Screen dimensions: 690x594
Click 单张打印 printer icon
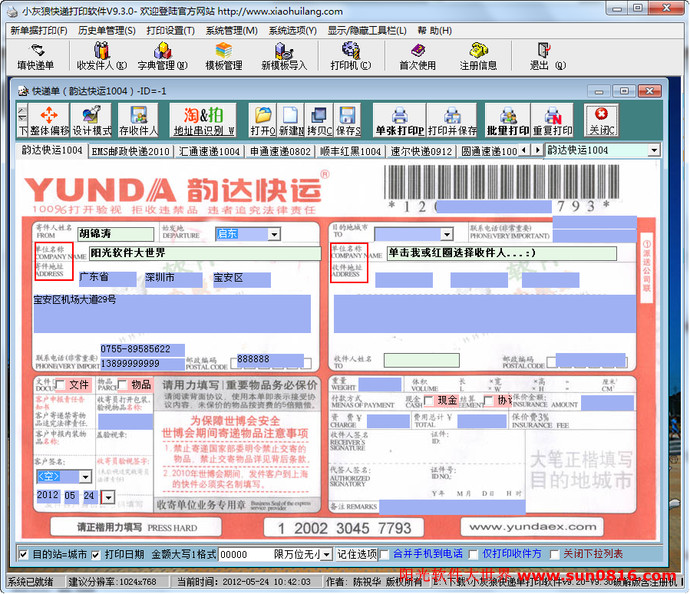click(400, 120)
